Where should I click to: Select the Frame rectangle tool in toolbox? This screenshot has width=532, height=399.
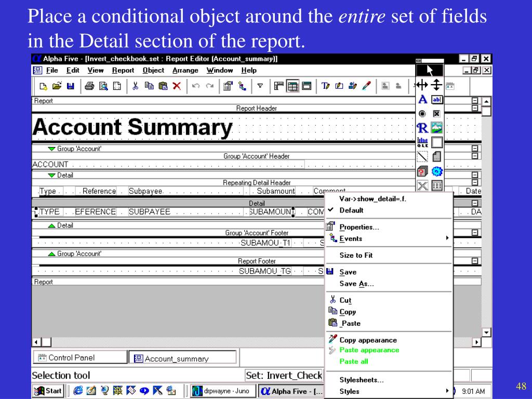[x=436, y=142]
